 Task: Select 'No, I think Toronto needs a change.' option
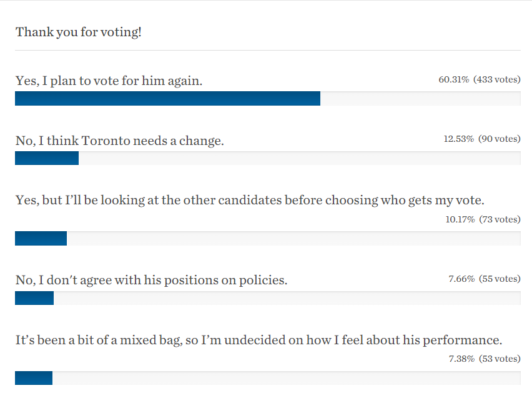[120, 141]
